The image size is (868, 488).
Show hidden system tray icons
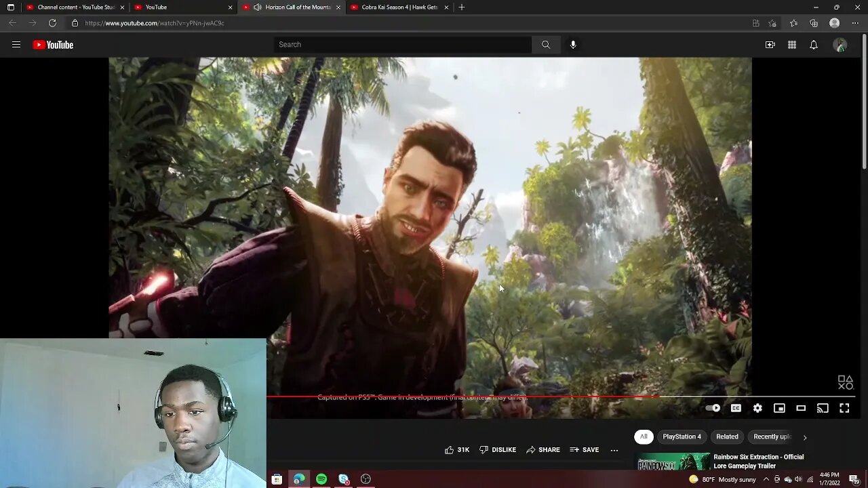(766, 479)
